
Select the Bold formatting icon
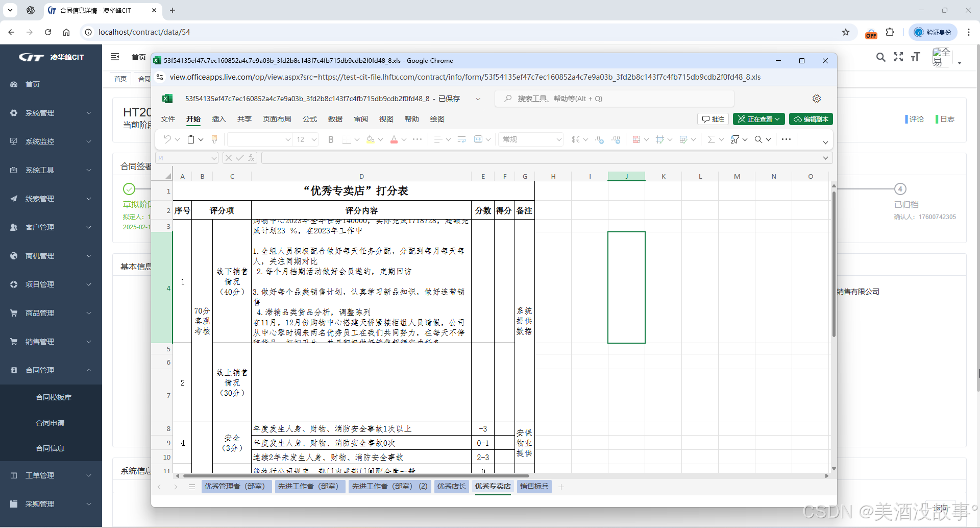point(330,139)
